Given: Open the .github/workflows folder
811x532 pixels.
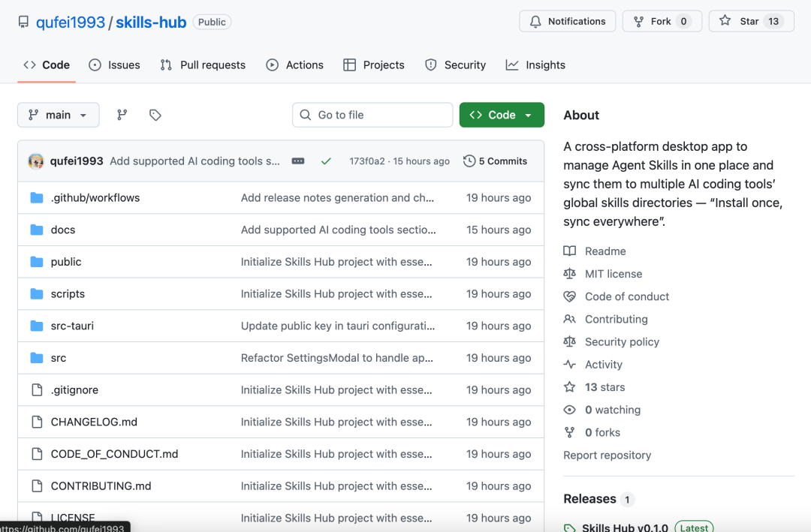Looking at the screenshot, I should click(95, 198).
